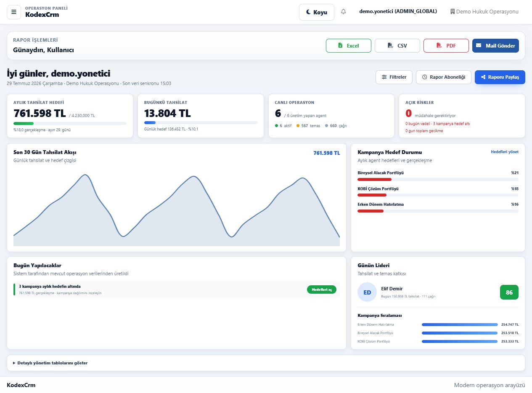532x393 pixels.
Task: Click the building icon beside Demo Hukuk Operasyonu
Action: point(453,12)
